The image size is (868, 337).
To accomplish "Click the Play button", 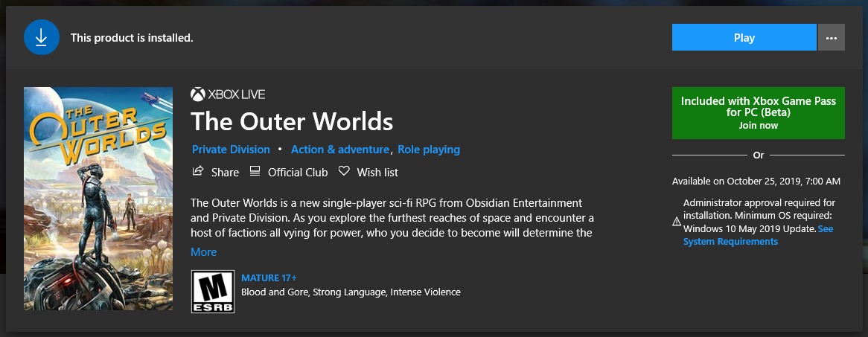I will click(x=744, y=37).
